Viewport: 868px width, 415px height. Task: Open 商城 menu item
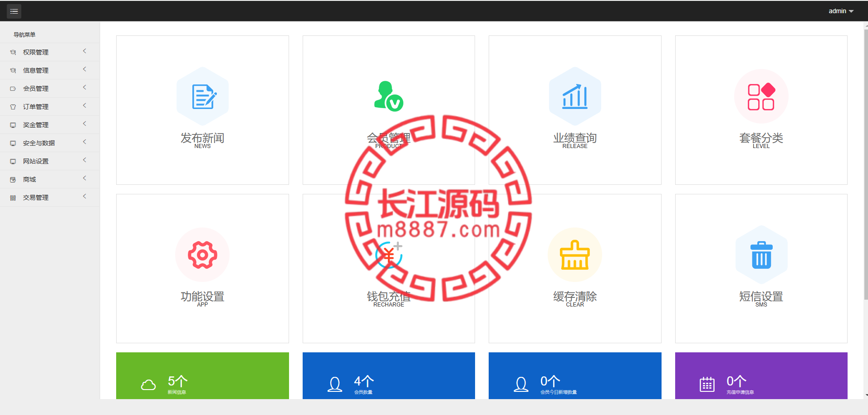point(50,179)
